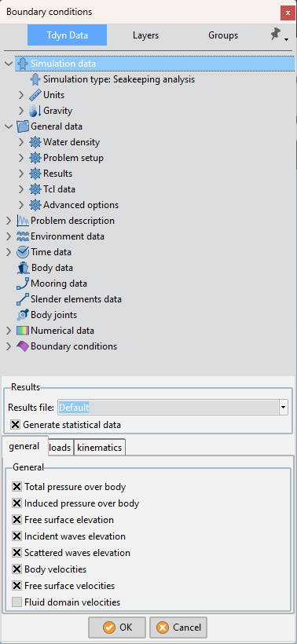Image resolution: width=297 pixels, height=644 pixels.
Task: Switch to the Layers tab
Action: click(145, 35)
